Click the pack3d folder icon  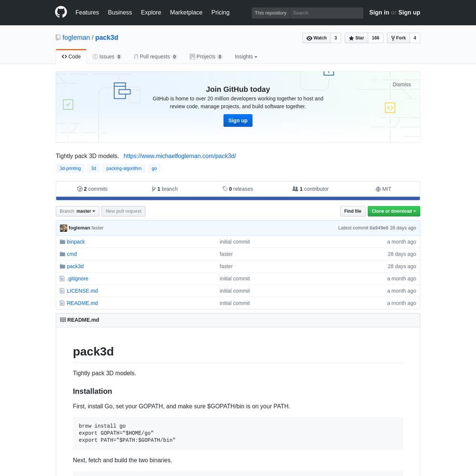[x=62, y=266]
